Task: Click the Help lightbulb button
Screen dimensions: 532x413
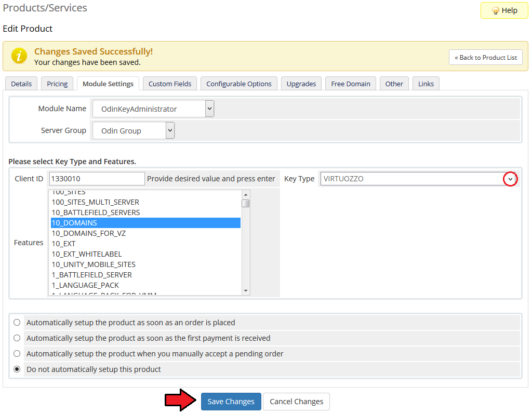Action: point(504,10)
